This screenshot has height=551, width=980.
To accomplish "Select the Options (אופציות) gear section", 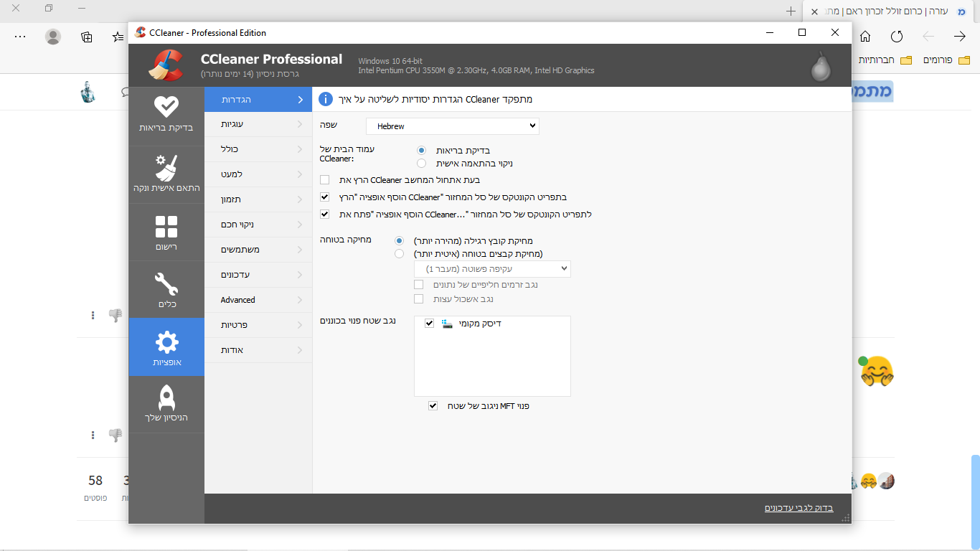I will tap(166, 347).
